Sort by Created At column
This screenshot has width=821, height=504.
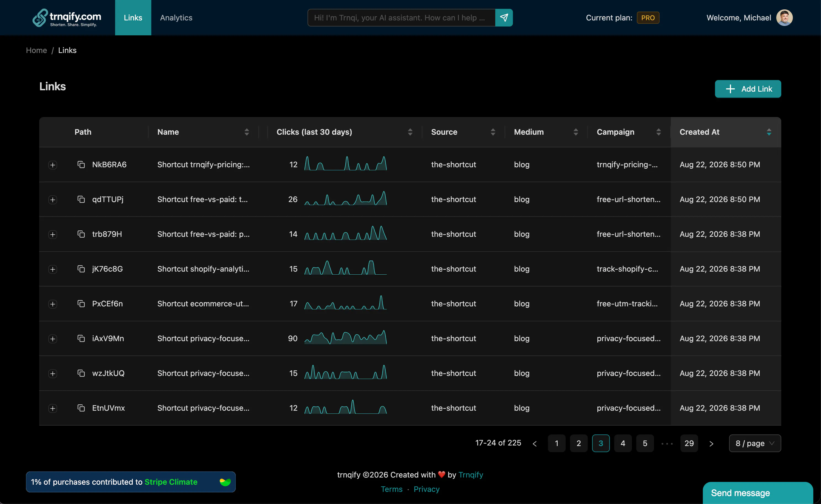pyautogui.click(x=769, y=132)
